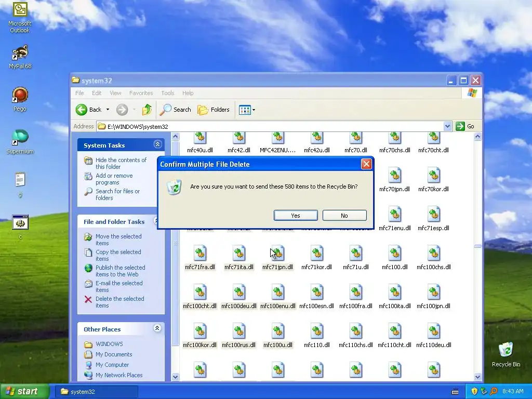532x399 pixels.
Task: Click the file list scroll up arrow
Action: pos(477,137)
